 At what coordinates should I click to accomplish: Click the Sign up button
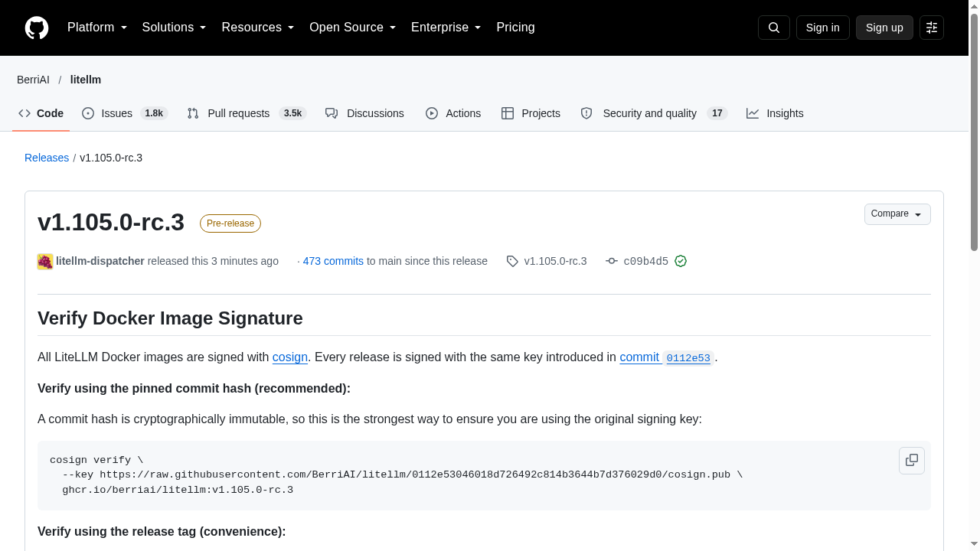[x=884, y=28]
